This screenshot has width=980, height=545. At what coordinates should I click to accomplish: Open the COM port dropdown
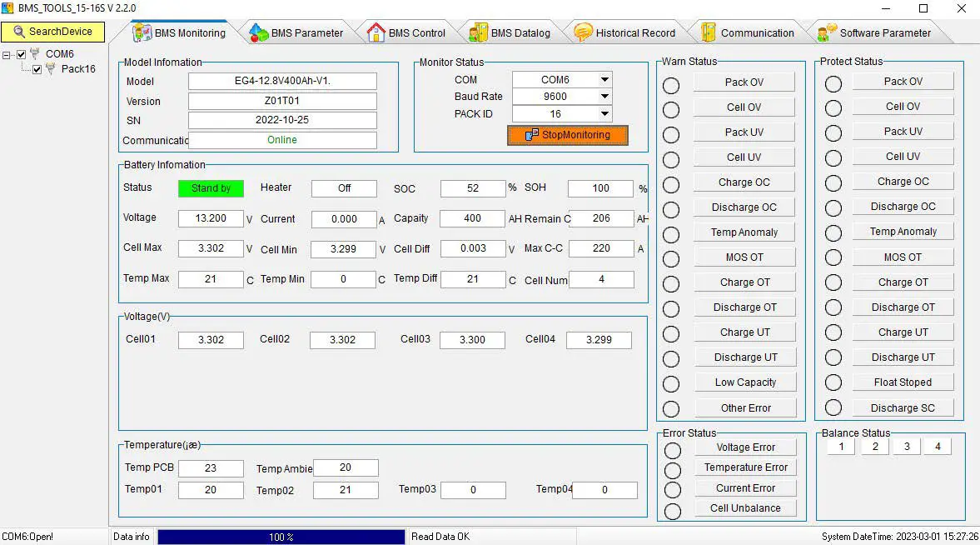click(604, 80)
